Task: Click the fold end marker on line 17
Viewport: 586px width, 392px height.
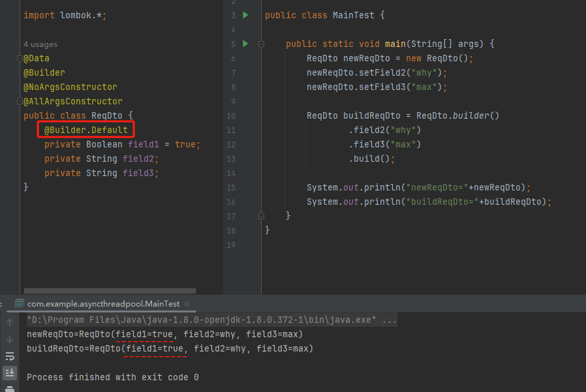Action: click(261, 216)
